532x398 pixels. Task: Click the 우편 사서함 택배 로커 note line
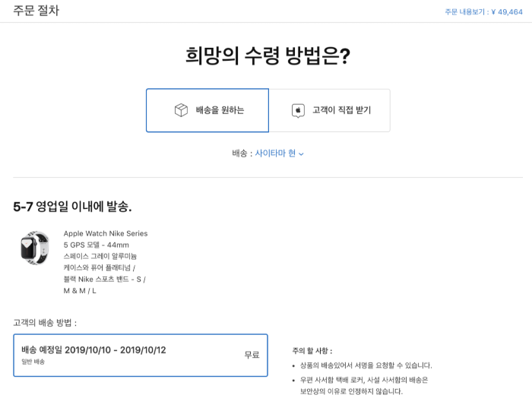[x=364, y=380]
